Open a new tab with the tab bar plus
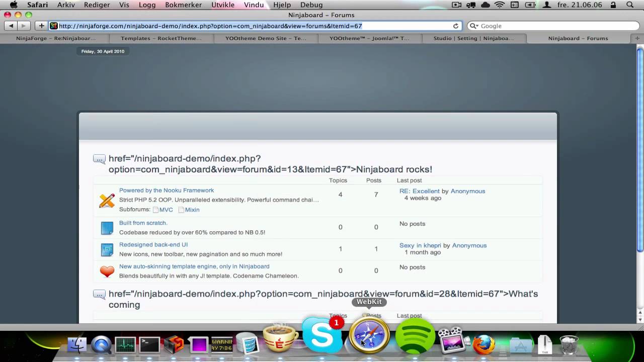Image resolution: width=644 pixels, height=362 pixels. 637,38
